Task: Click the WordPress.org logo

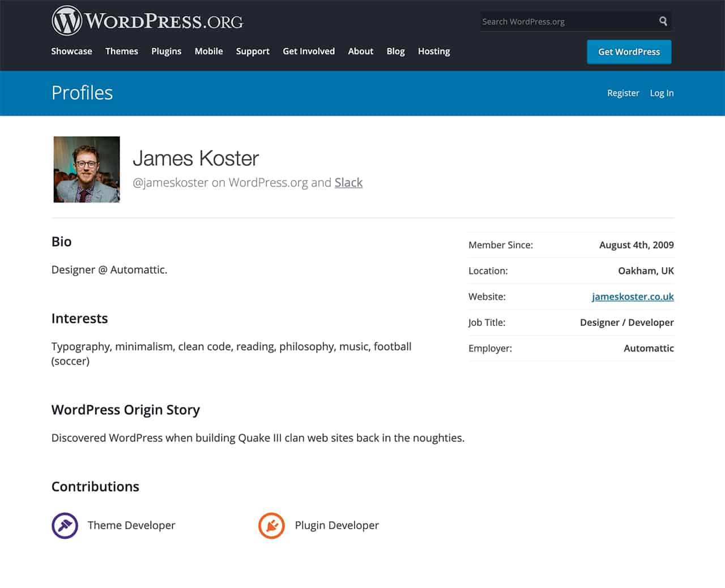Action: coord(147,21)
